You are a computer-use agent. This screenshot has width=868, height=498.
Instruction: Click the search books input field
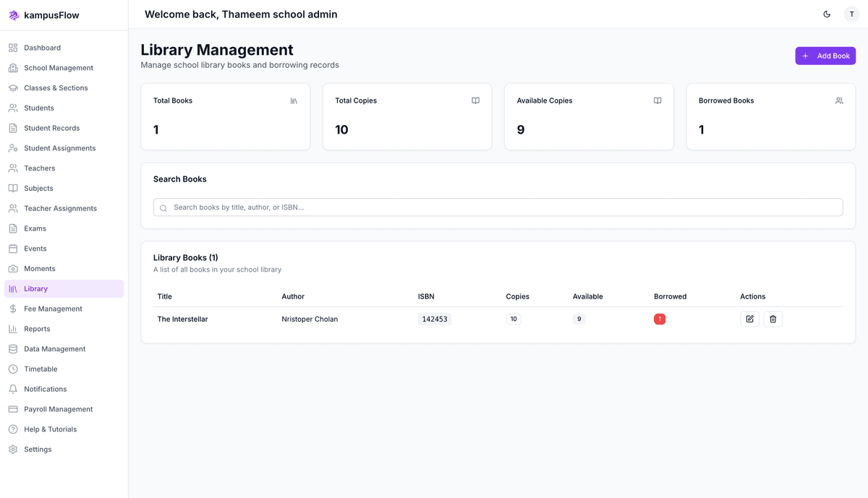(498, 207)
